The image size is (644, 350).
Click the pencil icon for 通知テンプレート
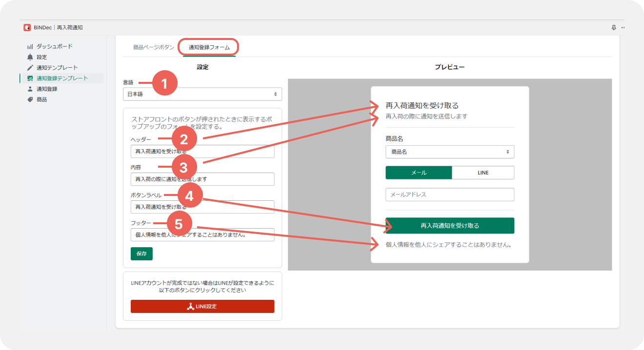30,68
